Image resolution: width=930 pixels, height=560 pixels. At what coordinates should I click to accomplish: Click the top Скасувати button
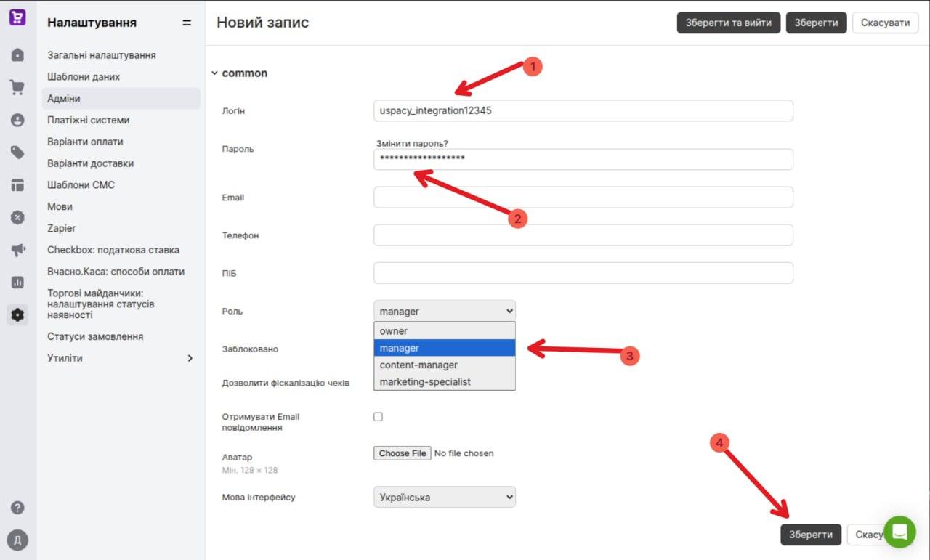pos(885,23)
